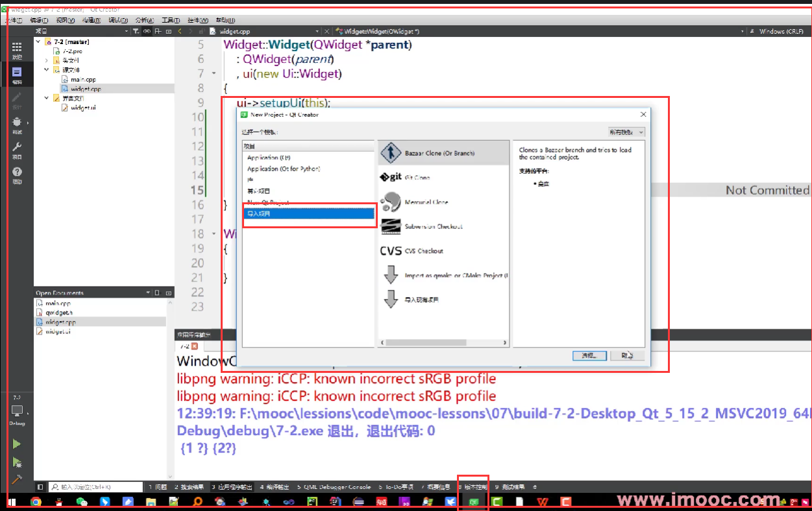This screenshot has height=511, width=812.
Task: Open the Build menu
Action: point(92,20)
